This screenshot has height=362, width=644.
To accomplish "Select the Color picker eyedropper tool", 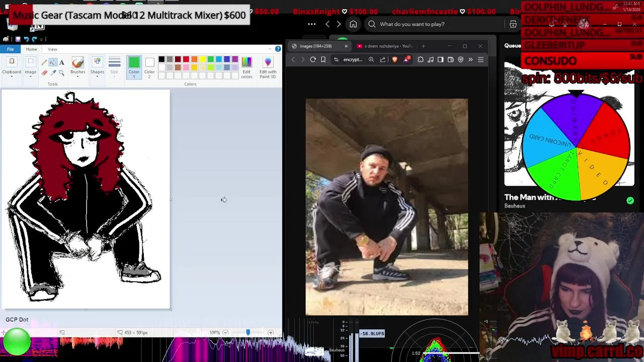I will click(x=53, y=72).
